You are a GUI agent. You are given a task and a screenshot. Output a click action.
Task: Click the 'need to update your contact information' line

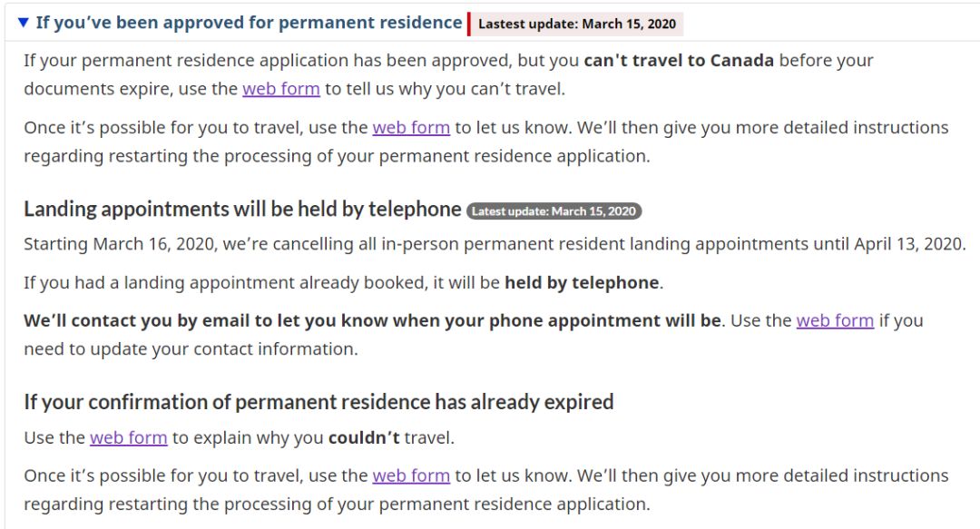pos(191,349)
